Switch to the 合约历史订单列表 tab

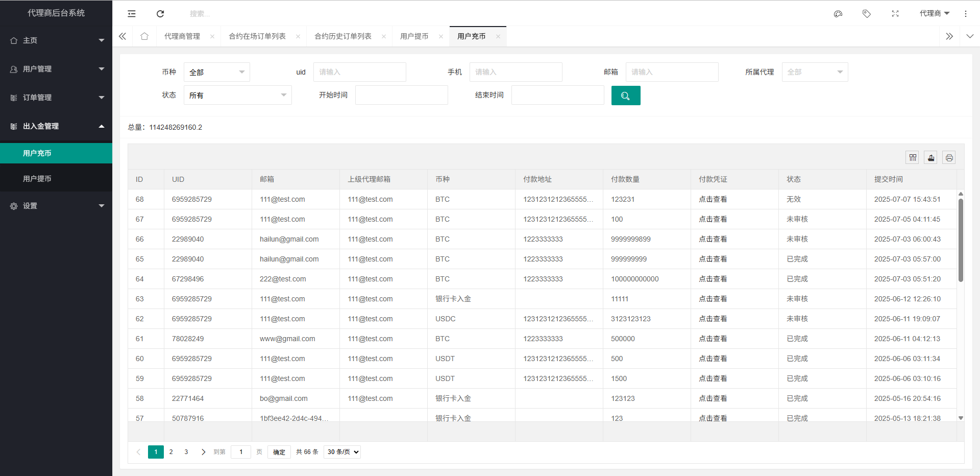tap(342, 36)
